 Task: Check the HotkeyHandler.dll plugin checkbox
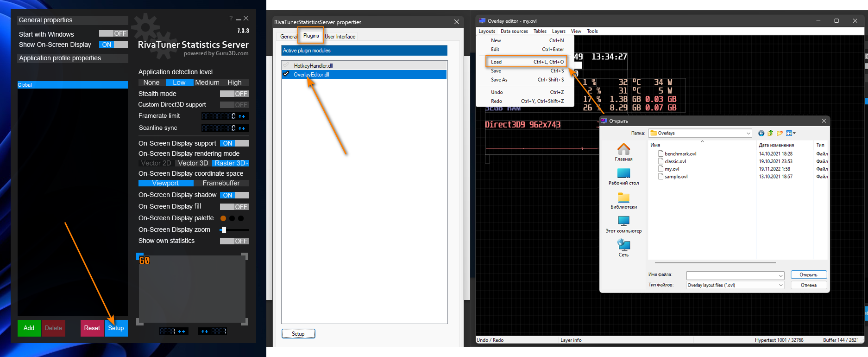click(x=286, y=65)
